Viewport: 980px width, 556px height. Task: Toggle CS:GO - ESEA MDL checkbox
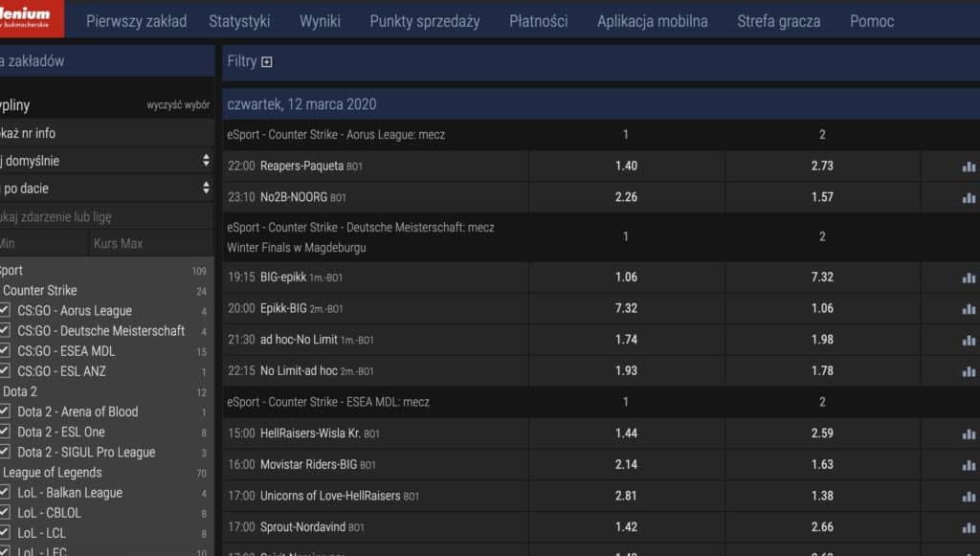[5, 350]
